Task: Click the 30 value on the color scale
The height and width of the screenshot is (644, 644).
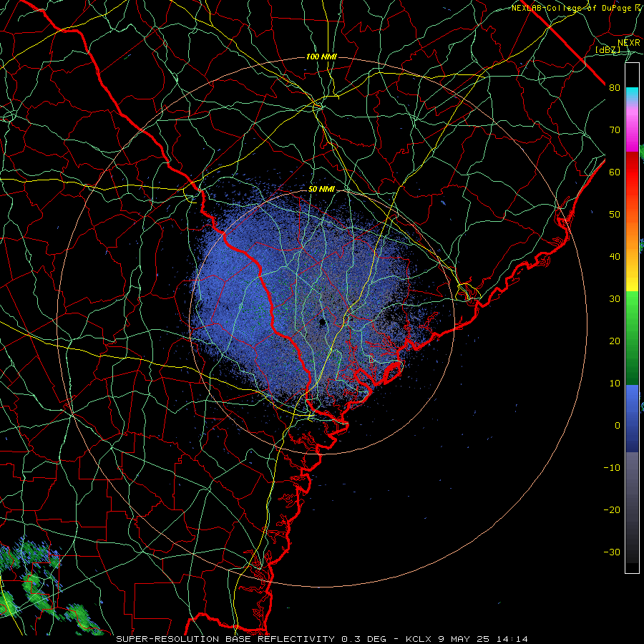Action: pyautogui.click(x=615, y=299)
